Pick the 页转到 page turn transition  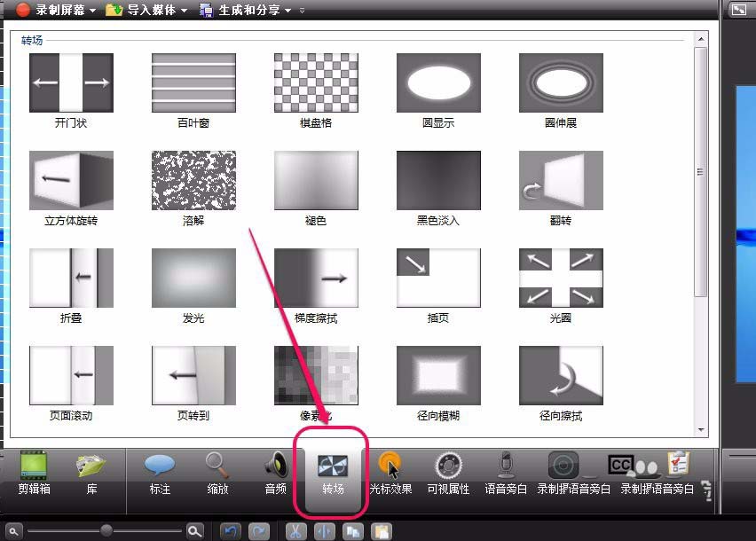coord(193,375)
